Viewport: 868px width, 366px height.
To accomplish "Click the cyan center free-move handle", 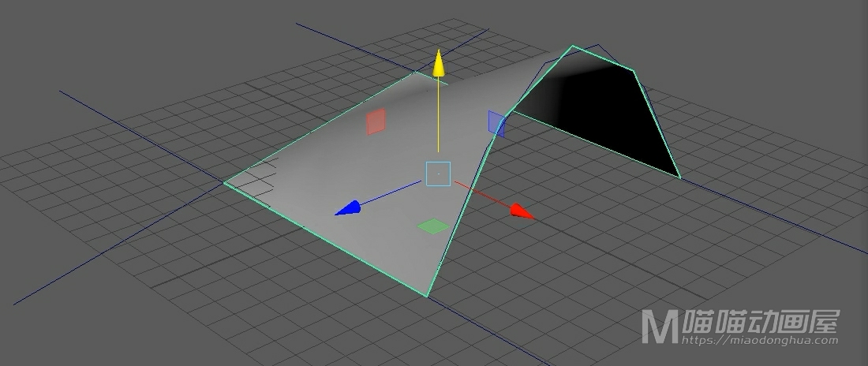I will [438, 174].
